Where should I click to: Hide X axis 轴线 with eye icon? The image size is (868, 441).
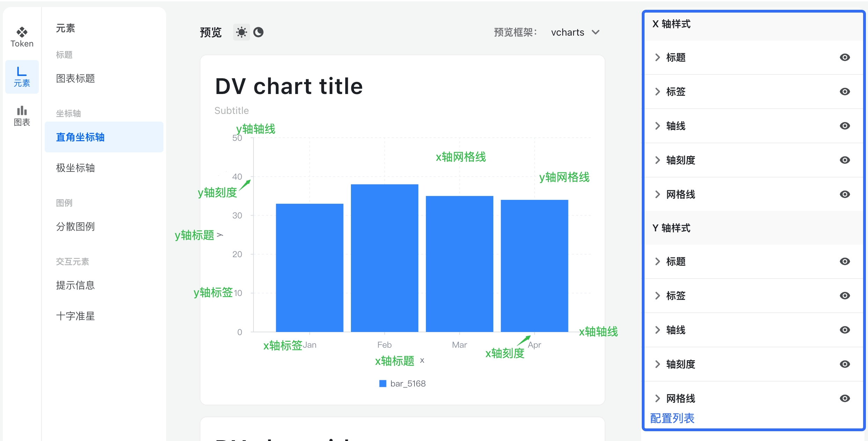845,126
